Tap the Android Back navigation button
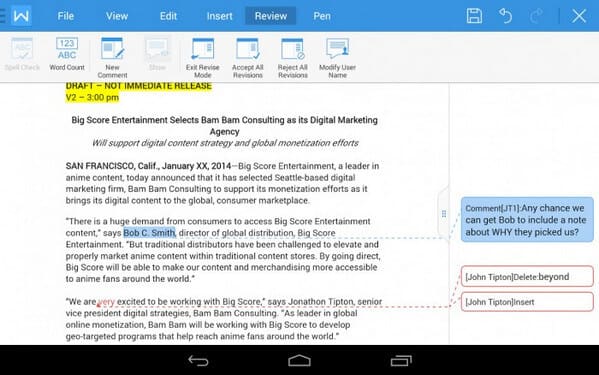 click(198, 360)
